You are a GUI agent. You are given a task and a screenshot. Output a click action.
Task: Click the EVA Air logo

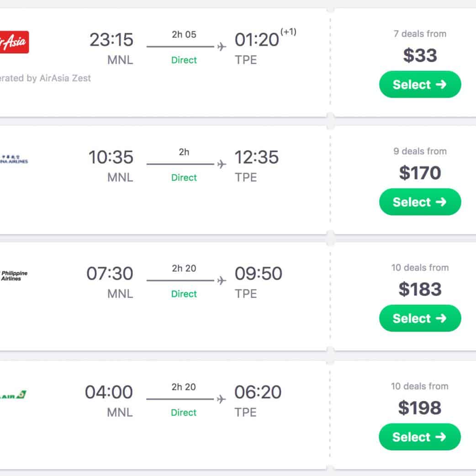click(14, 394)
